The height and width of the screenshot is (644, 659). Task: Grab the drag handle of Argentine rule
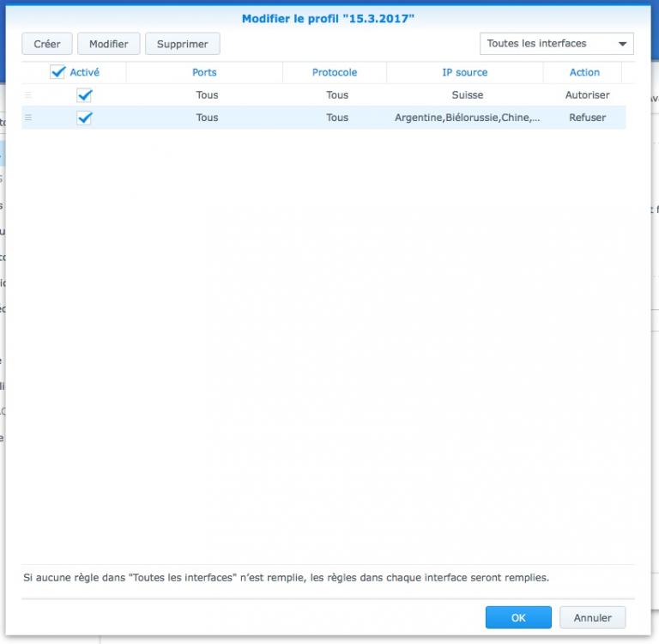pos(28,118)
